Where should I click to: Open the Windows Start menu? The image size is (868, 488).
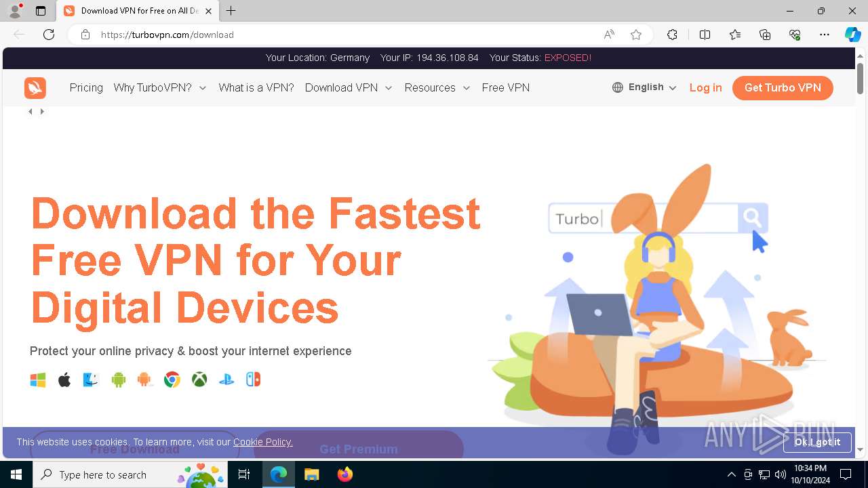point(16,474)
